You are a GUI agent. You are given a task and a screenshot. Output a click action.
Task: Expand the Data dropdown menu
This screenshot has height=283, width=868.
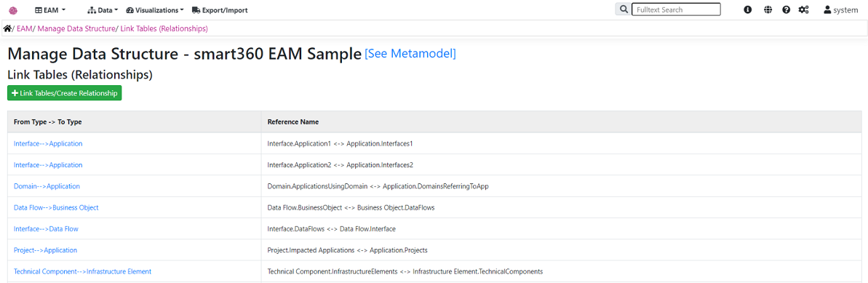coord(103,10)
